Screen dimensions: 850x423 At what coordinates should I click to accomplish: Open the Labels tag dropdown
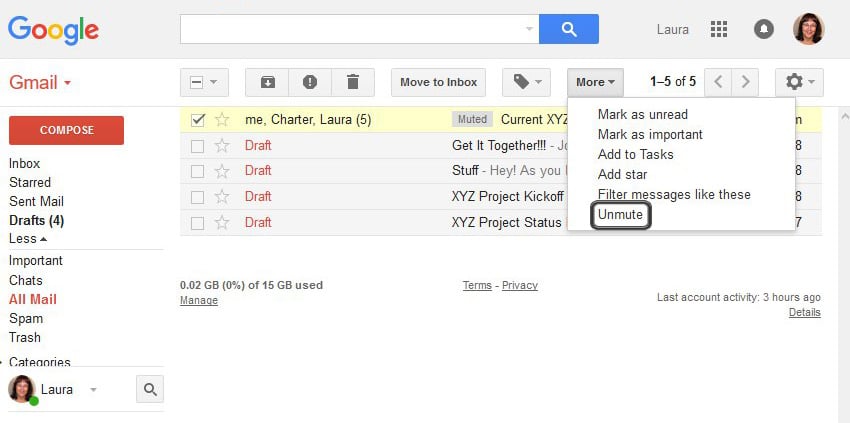click(526, 82)
